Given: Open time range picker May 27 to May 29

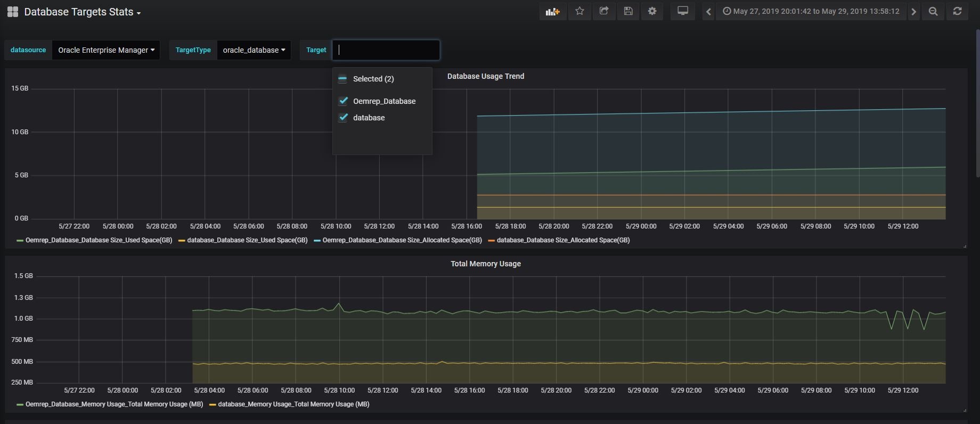Looking at the screenshot, I should click(x=811, y=11).
